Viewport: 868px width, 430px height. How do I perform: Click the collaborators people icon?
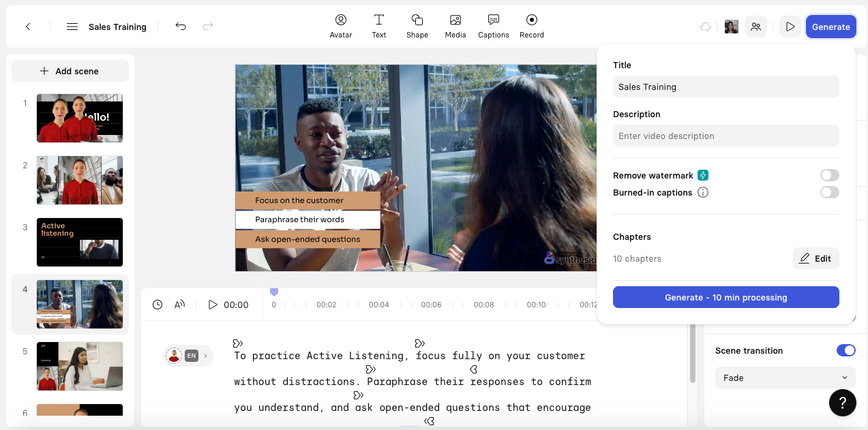point(755,27)
